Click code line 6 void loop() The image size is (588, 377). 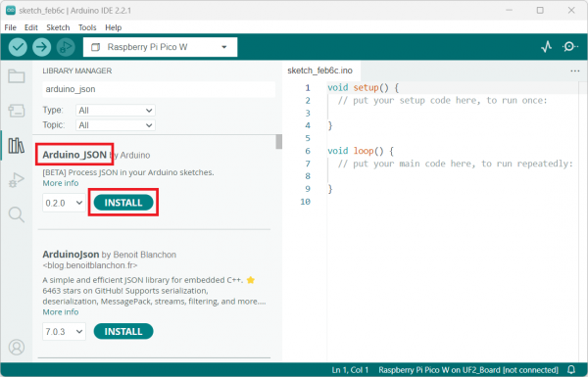(361, 151)
